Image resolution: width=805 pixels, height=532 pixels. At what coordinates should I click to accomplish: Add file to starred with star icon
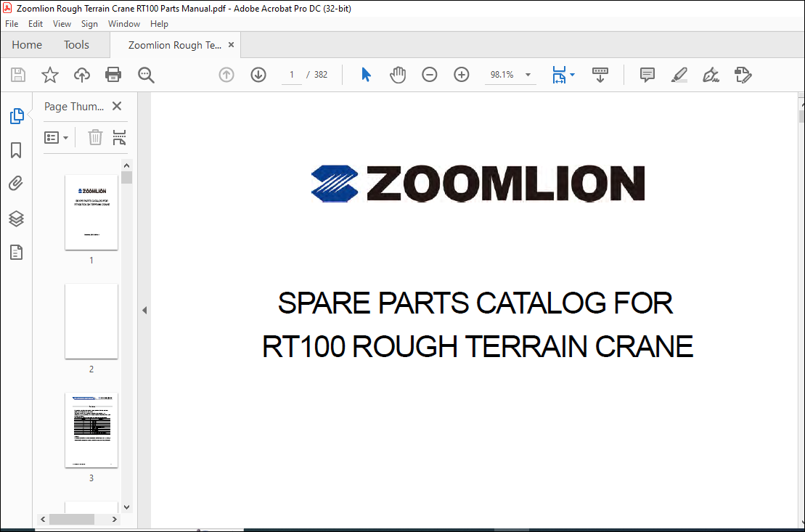click(50, 75)
